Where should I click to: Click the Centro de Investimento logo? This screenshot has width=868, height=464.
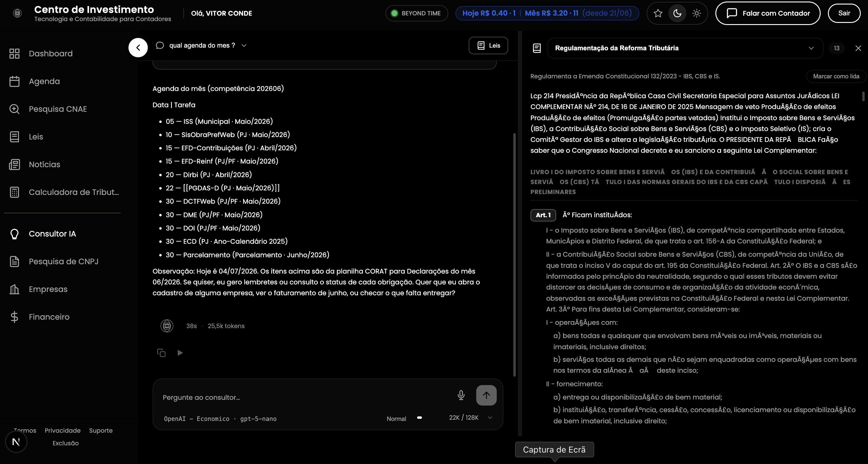(x=17, y=13)
